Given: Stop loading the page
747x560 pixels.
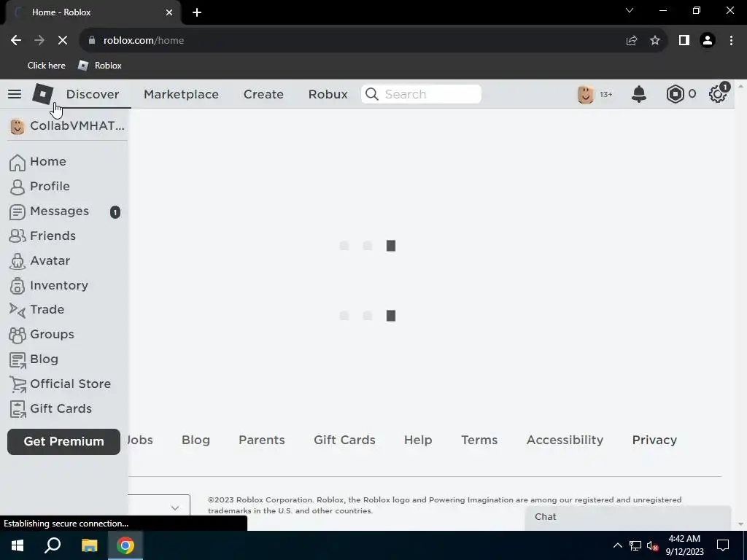Looking at the screenshot, I should click(x=63, y=41).
